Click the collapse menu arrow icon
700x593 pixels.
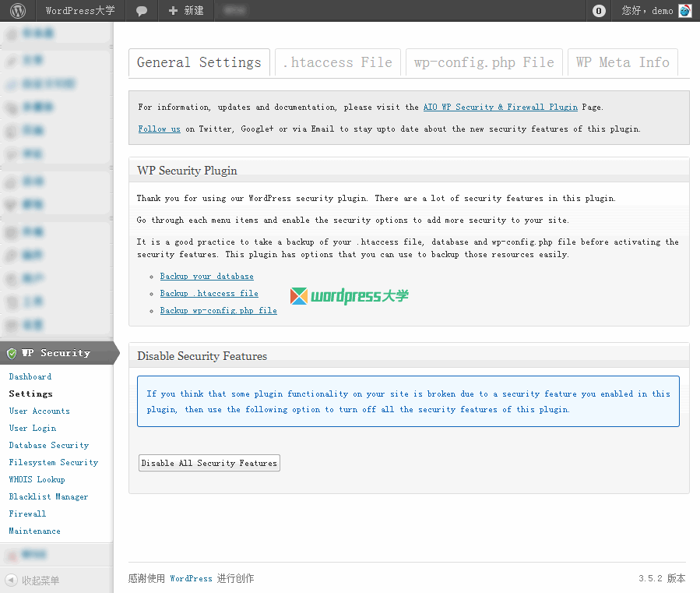coord(11,580)
